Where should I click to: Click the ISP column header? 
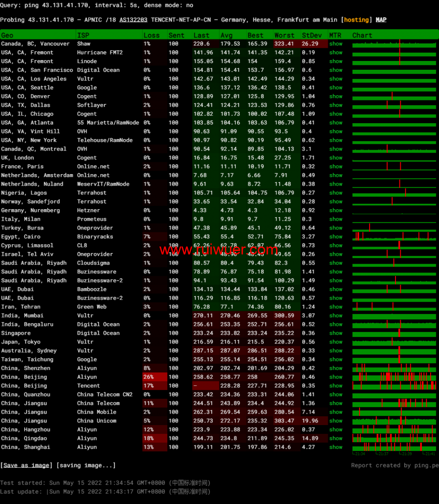[x=83, y=35]
